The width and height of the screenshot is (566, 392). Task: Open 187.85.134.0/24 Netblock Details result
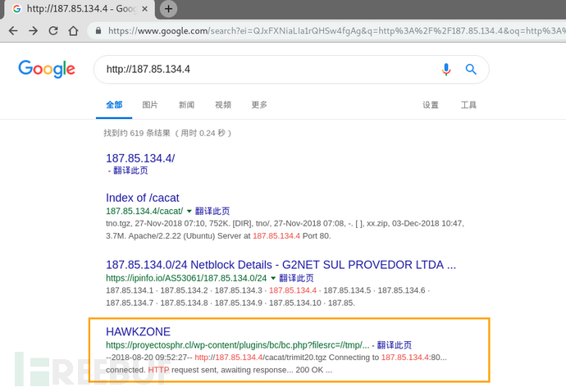(x=281, y=265)
